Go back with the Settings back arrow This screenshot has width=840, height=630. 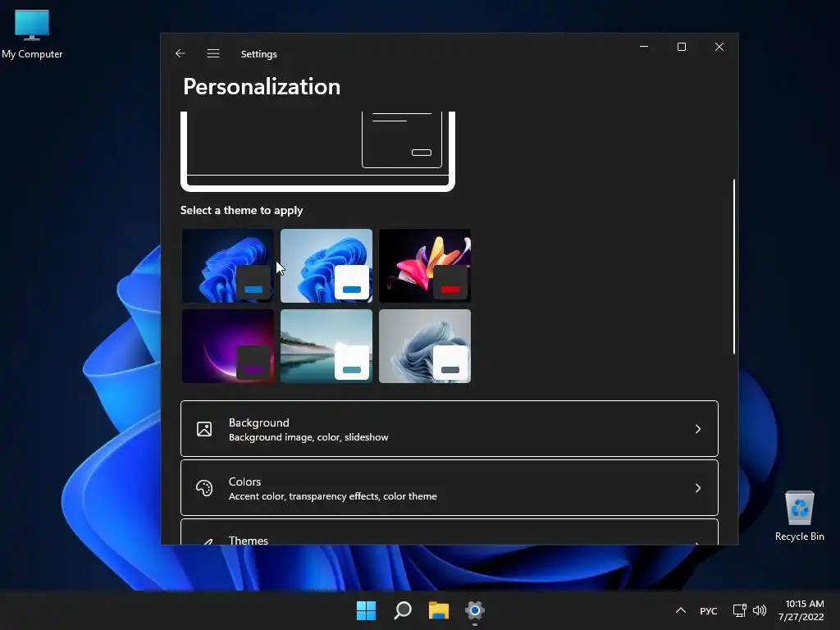[180, 53]
